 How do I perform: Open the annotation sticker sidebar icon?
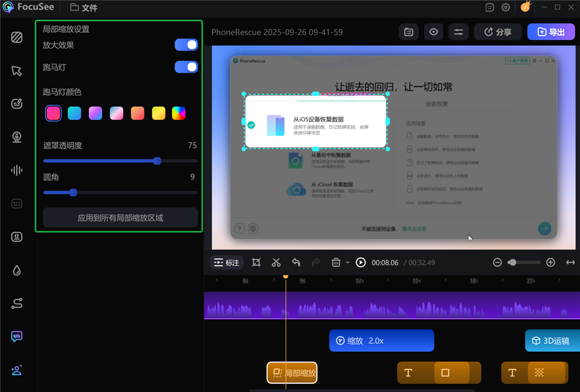(x=17, y=104)
